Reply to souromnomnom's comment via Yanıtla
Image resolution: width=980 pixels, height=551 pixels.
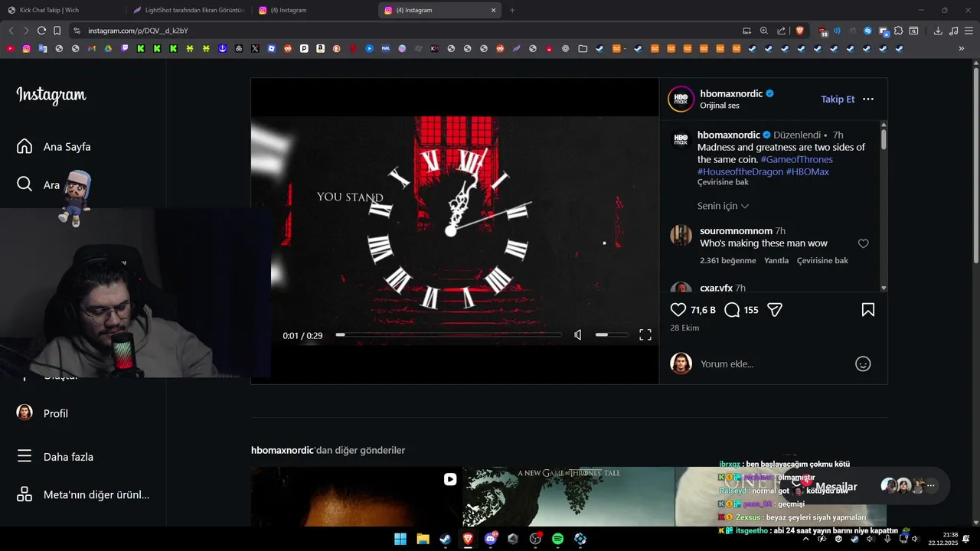776,261
